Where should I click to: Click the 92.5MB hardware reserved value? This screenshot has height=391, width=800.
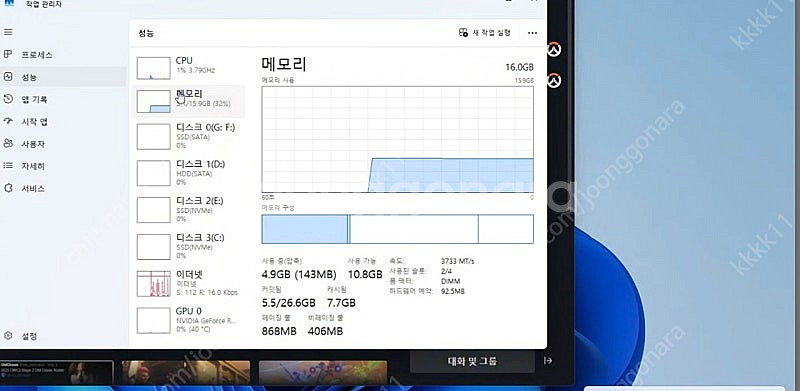pos(453,291)
